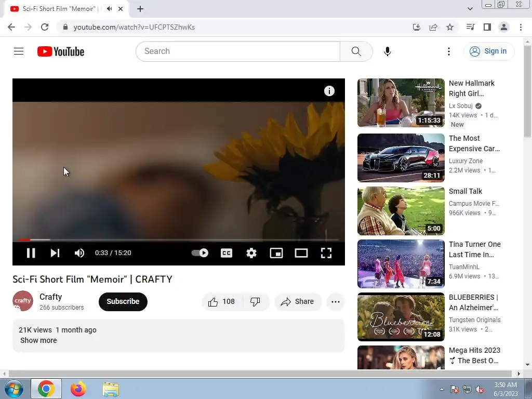Screen dimensions: 532x399
Task: Mute the video player volume
Action: click(79, 253)
